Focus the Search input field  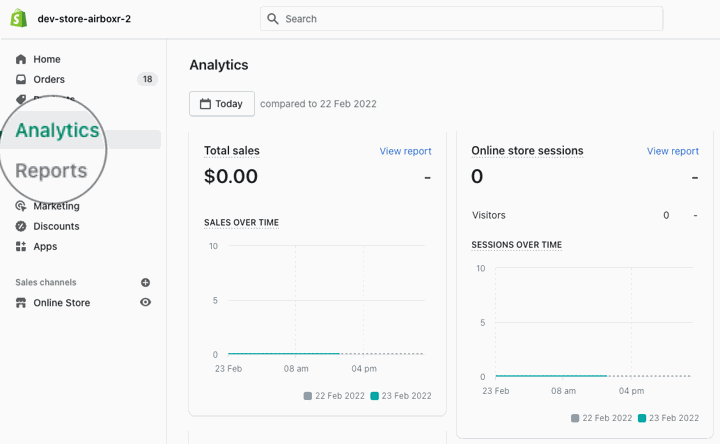461,19
